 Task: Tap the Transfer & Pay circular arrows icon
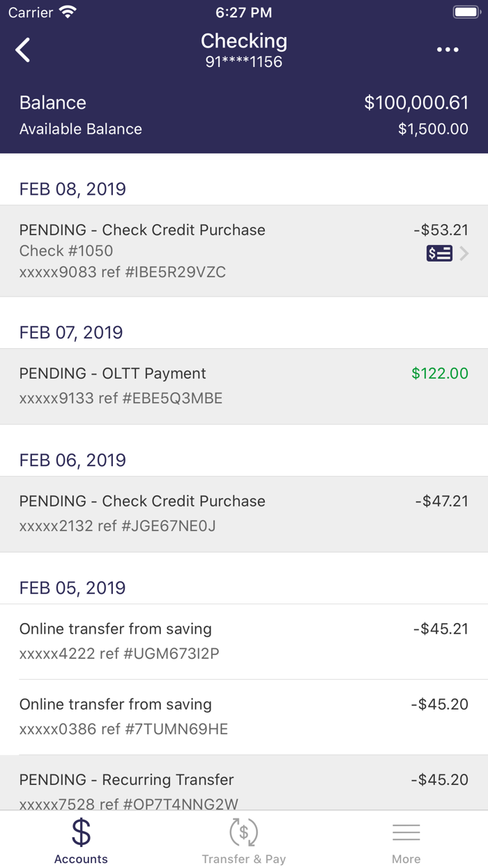point(243,832)
